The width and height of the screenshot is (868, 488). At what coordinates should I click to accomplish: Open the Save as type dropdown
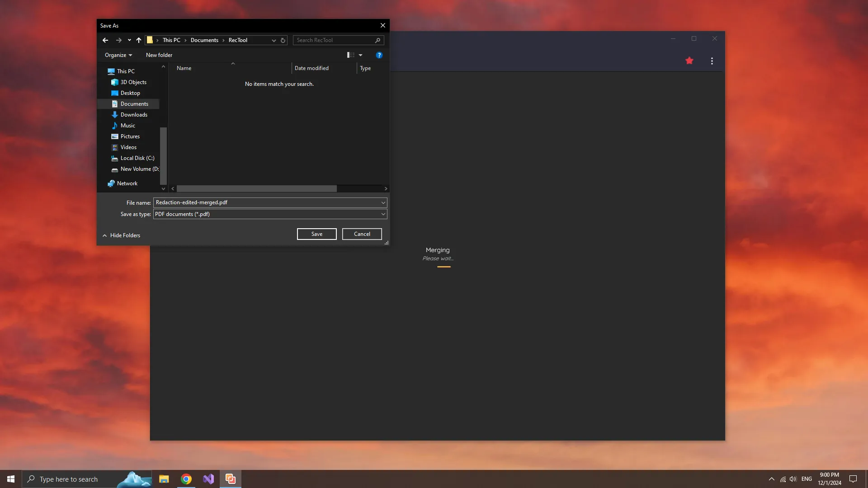tap(383, 214)
